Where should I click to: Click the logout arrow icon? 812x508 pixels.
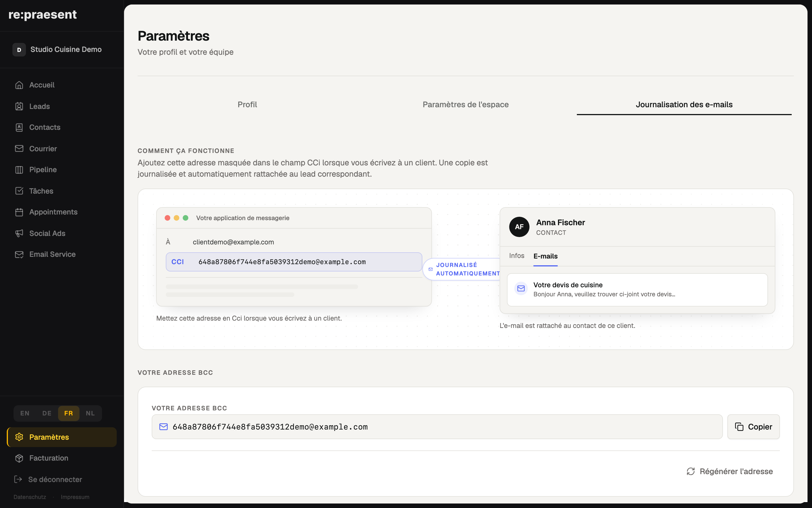coord(18,479)
